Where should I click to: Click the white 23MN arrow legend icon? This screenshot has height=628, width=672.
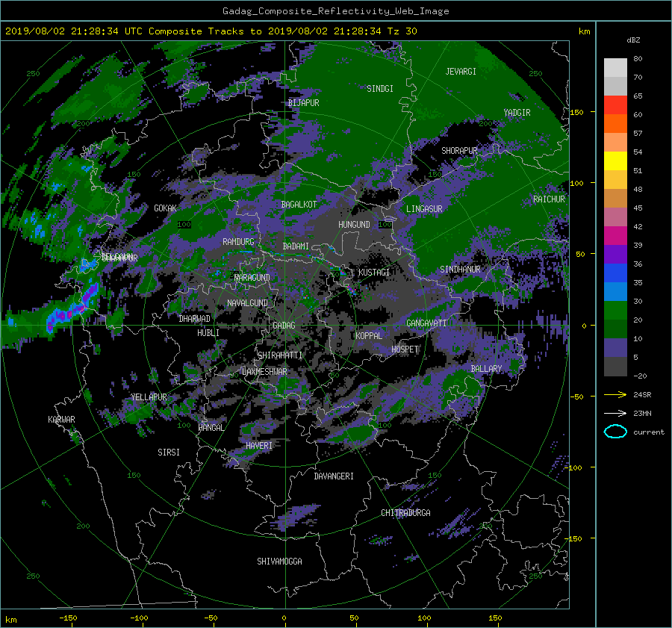click(615, 413)
